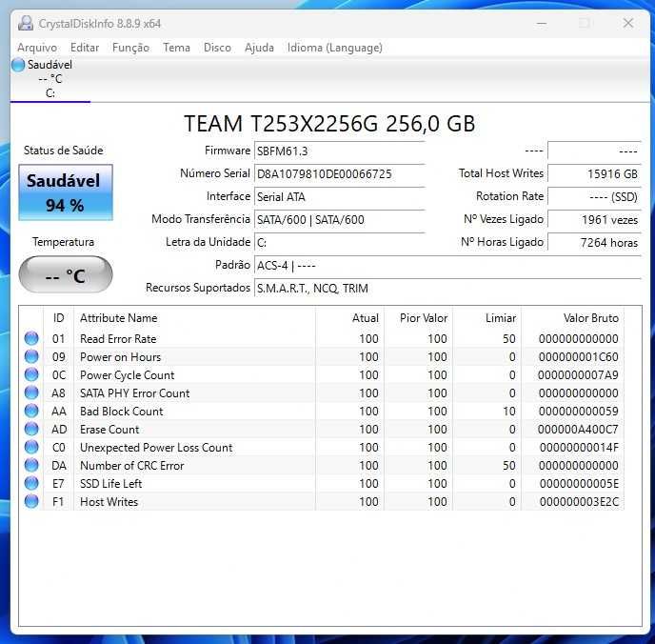Click the serial number field D8A1079810DE00066725
The image size is (655, 644).
(x=339, y=173)
